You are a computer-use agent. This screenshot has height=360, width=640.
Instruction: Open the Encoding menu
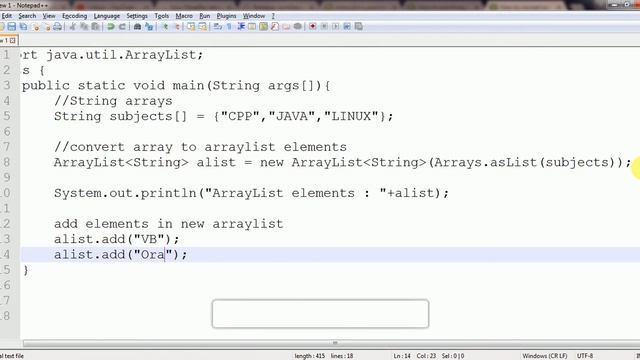75,16
